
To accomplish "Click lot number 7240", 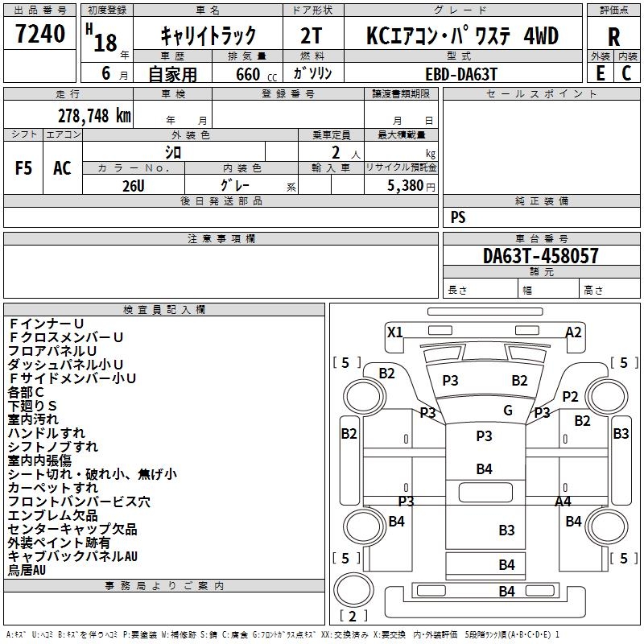I will [40, 34].
